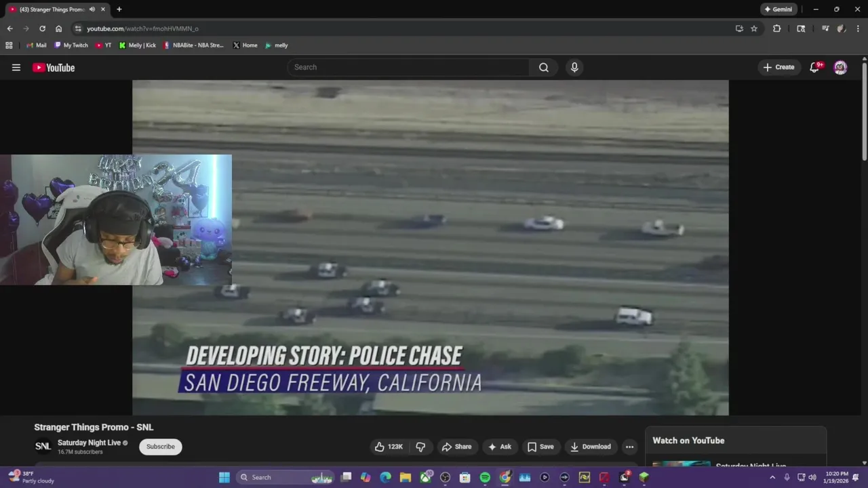868x488 pixels.
Task: Open the Windows Start menu
Action: pyautogui.click(x=224, y=477)
